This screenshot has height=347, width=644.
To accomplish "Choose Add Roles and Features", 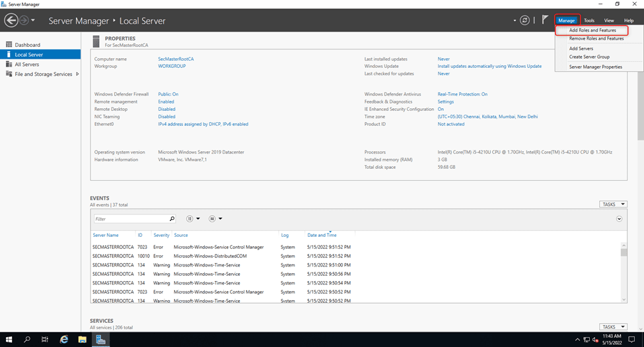I will pyautogui.click(x=592, y=30).
